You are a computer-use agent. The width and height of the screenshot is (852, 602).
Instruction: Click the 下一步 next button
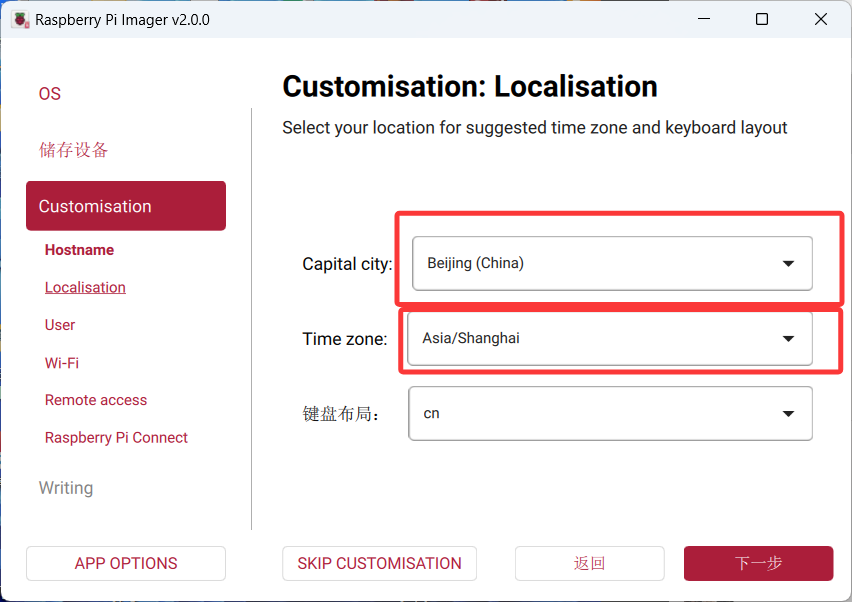pos(759,563)
